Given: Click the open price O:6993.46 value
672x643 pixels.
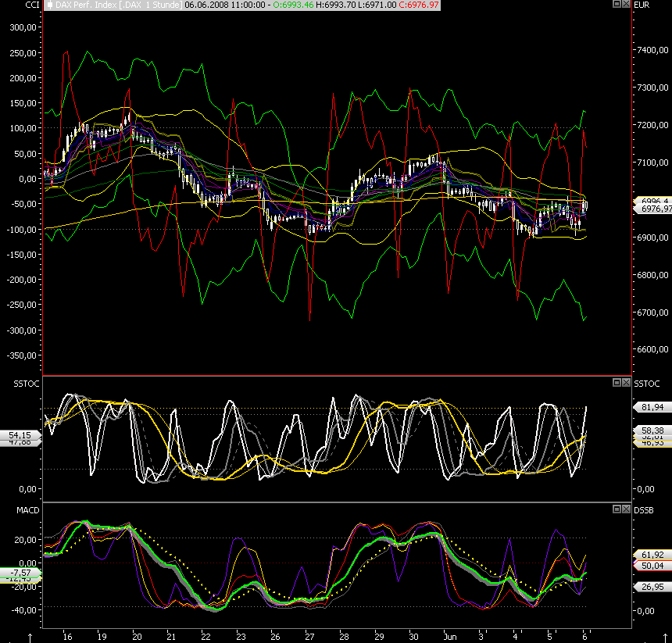Looking at the screenshot, I should coord(293,5).
